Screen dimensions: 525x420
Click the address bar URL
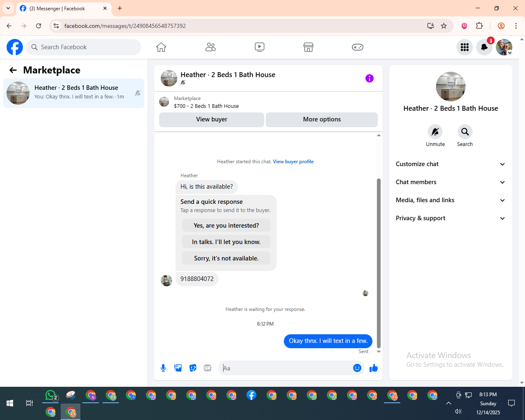point(125,26)
